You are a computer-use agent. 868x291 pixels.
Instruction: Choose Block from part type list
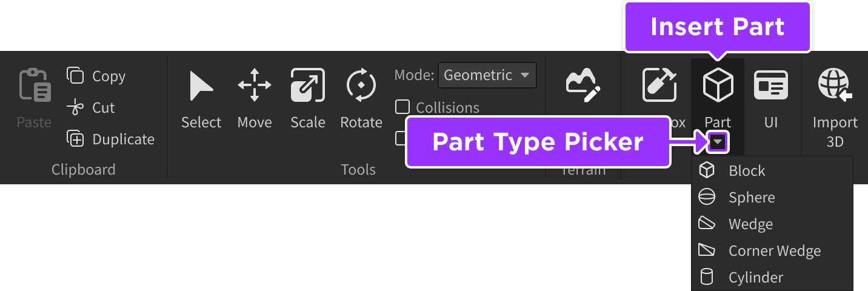(x=747, y=171)
